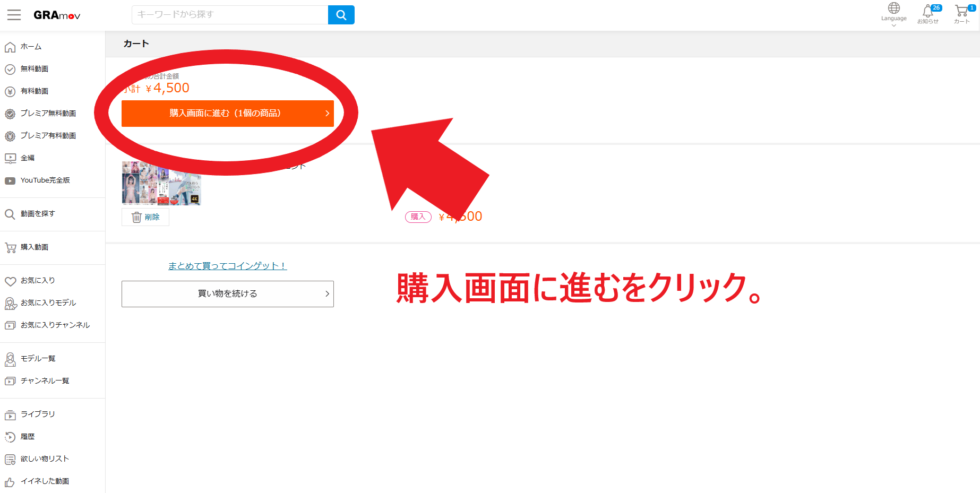Open 無料動画 in the sidebar
Viewport: 980px width, 493px height.
34,69
